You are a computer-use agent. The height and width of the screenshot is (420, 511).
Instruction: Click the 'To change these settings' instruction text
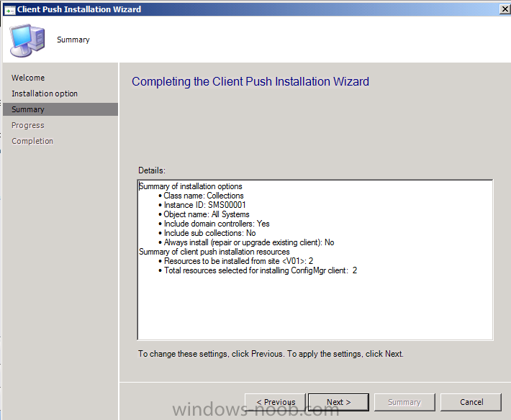[x=271, y=354]
